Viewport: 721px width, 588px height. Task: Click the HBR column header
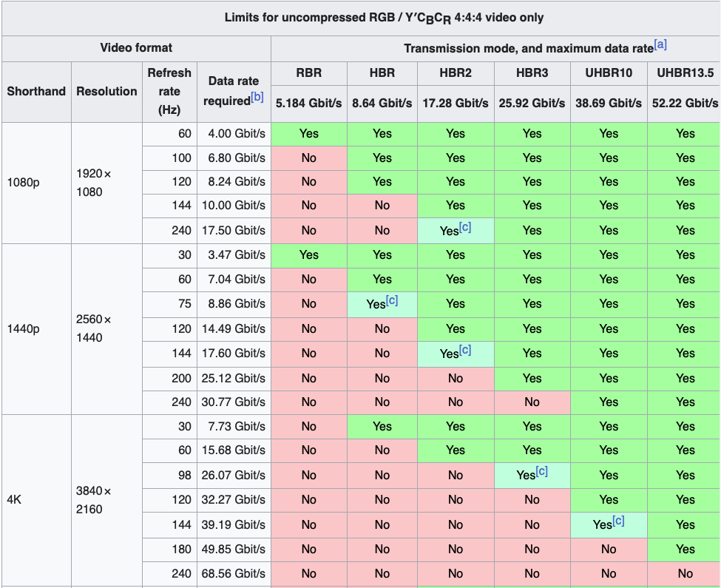pyautogui.click(x=382, y=73)
